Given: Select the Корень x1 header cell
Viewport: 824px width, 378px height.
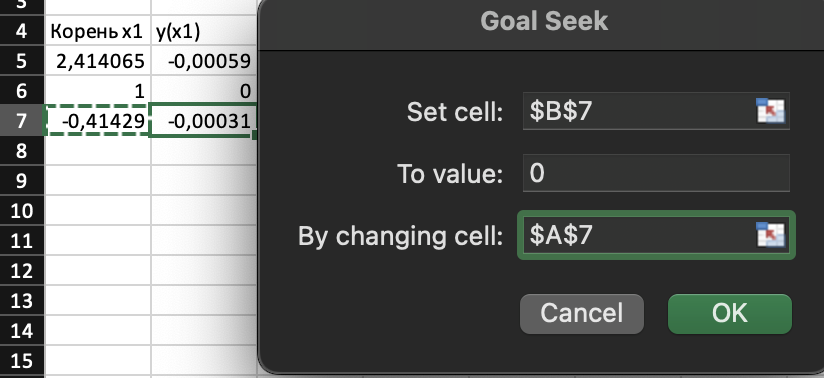Looking at the screenshot, I should [98, 32].
